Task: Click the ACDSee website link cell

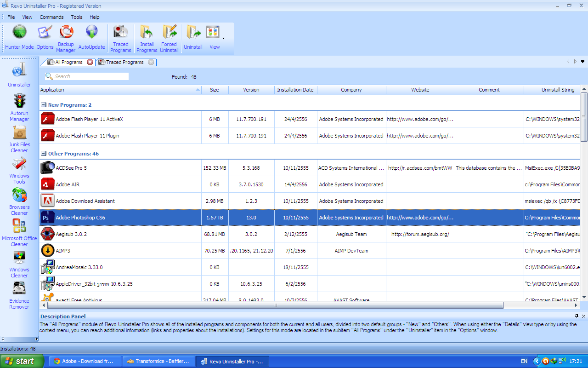Action: pyautogui.click(x=420, y=168)
